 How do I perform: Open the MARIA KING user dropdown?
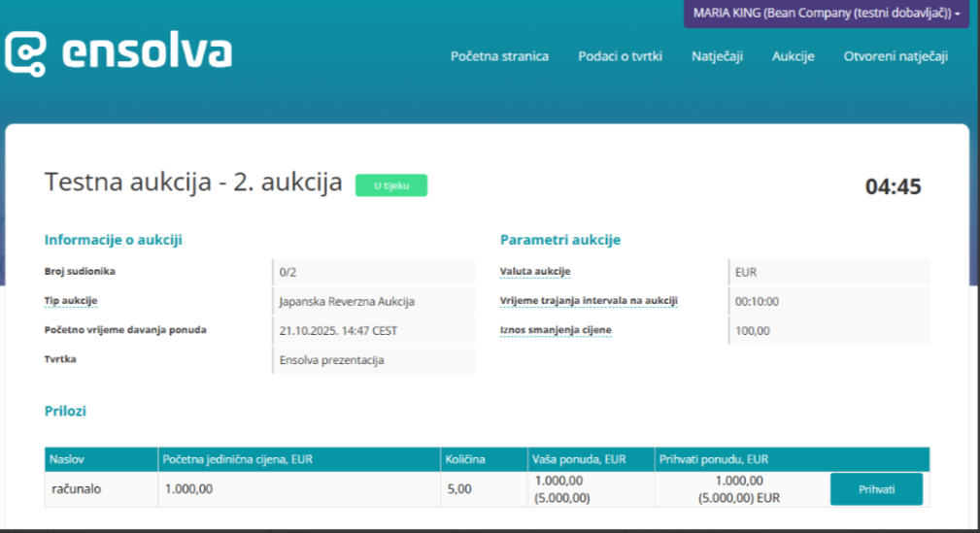click(x=826, y=14)
